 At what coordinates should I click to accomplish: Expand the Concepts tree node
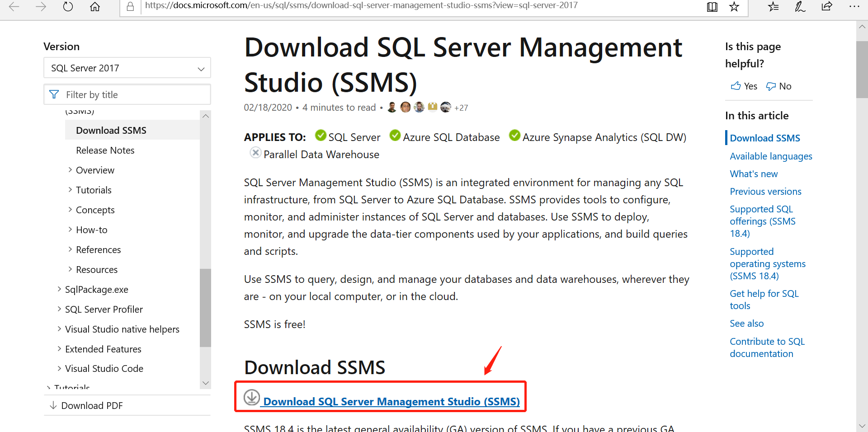pyautogui.click(x=70, y=210)
